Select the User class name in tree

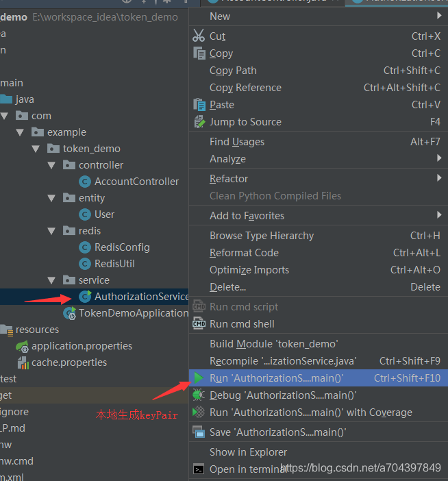point(104,214)
